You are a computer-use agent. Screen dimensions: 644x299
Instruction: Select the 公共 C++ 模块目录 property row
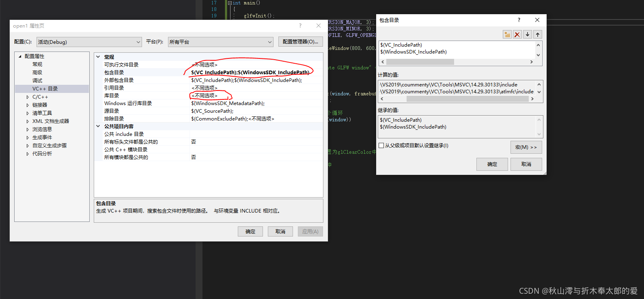point(209,150)
